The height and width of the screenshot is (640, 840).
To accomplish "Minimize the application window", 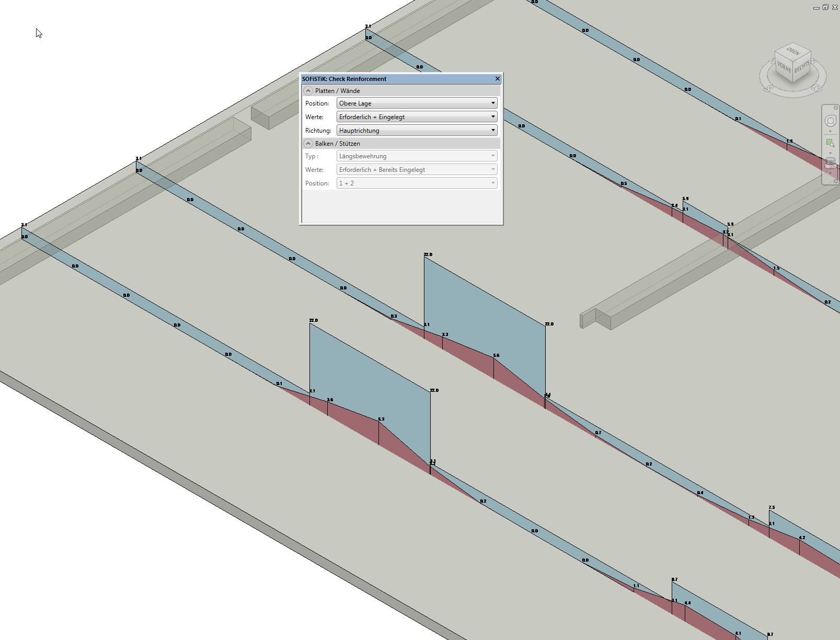I will tap(816, 8).
